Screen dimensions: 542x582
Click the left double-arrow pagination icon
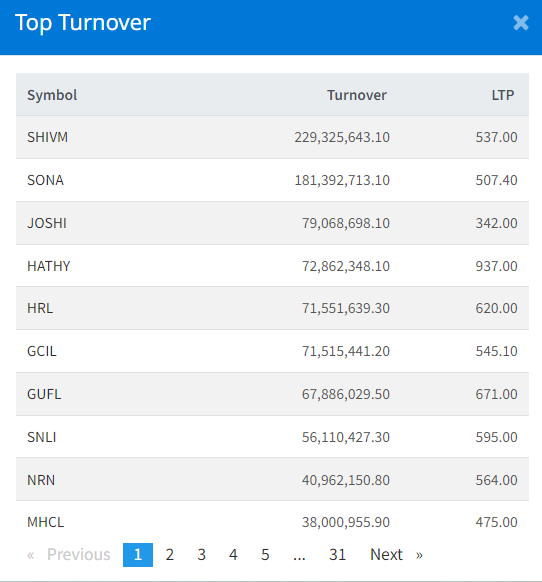point(31,555)
